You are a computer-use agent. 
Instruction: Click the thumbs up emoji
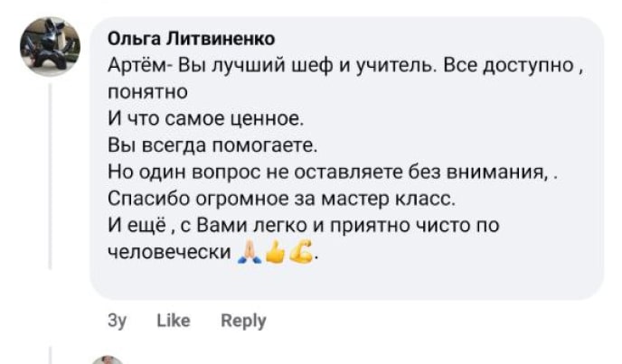click(x=277, y=255)
